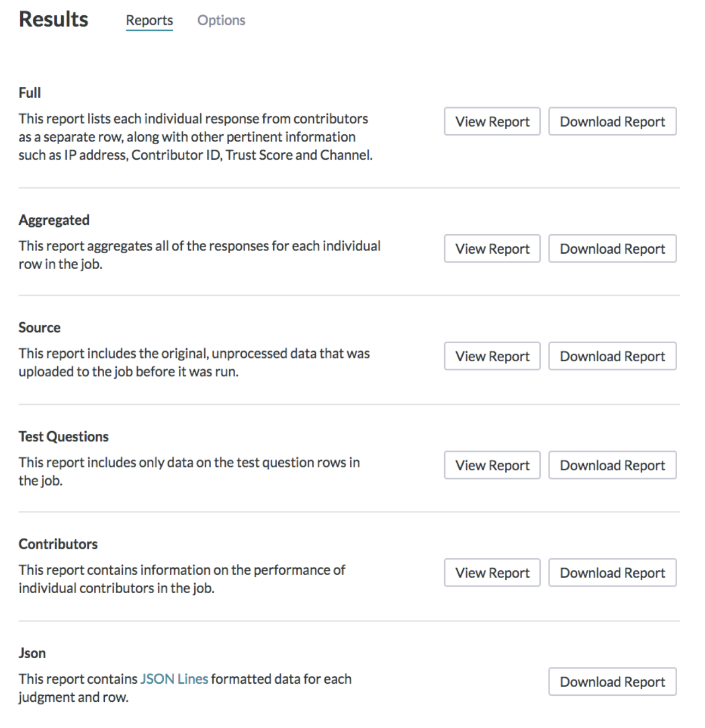705x728 pixels.
Task: Open the Options tab
Action: pyautogui.click(x=221, y=20)
